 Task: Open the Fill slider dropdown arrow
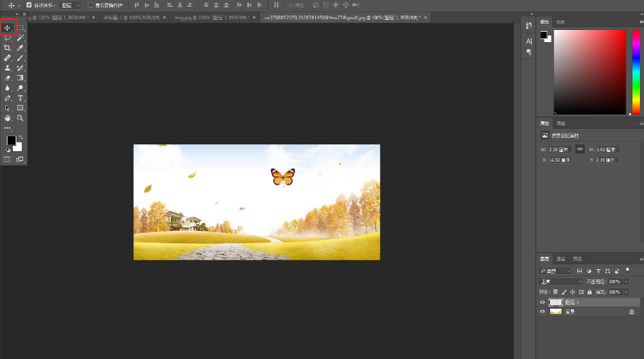626,292
